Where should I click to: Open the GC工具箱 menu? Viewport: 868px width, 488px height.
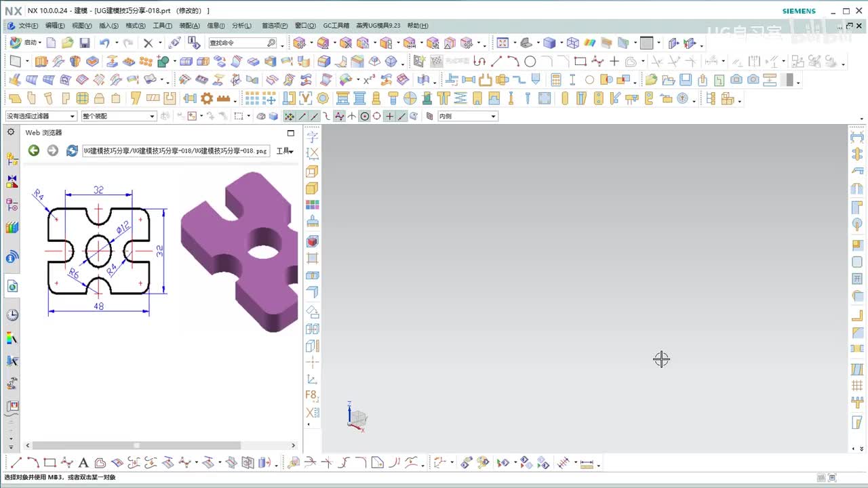pyautogui.click(x=336, y=26)
